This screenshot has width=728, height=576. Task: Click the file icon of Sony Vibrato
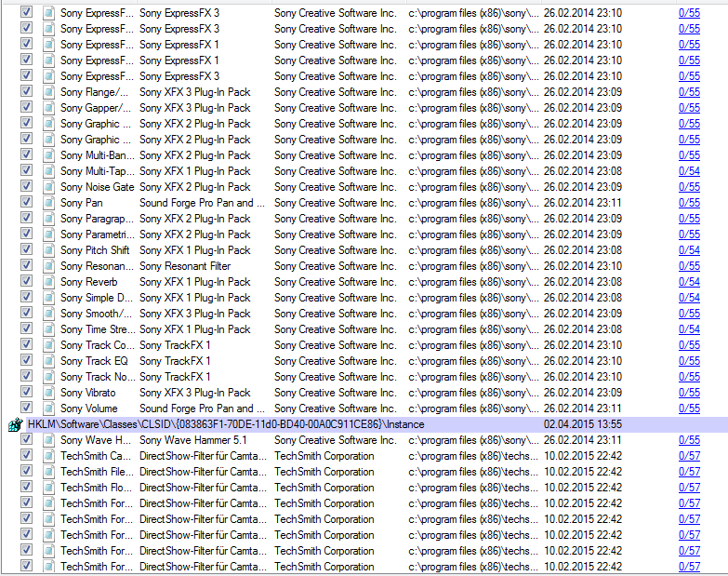(46, 393)
